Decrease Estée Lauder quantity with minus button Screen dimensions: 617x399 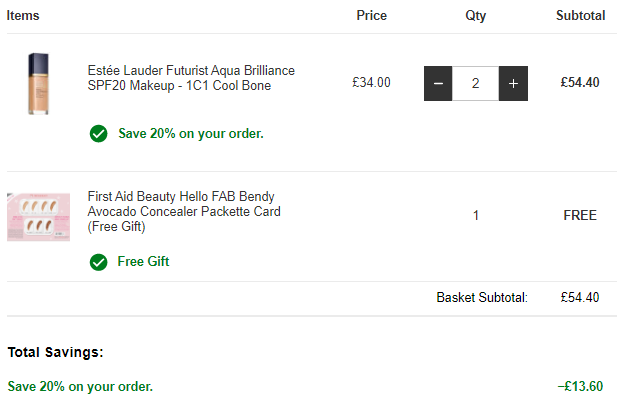click(x=438, y=83)
